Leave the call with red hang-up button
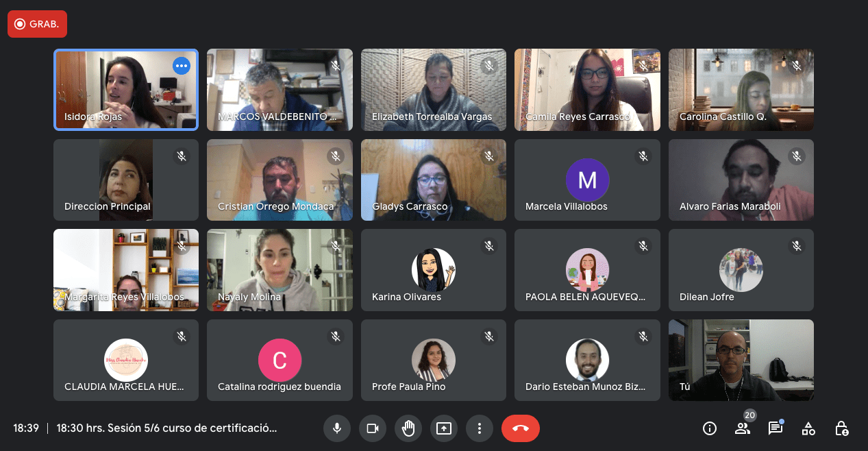868x451 pixels. 521,428
